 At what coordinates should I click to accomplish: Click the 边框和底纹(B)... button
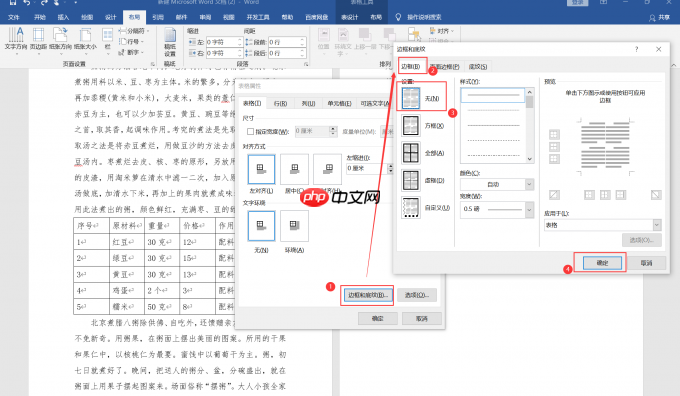(x=367, y=295)
